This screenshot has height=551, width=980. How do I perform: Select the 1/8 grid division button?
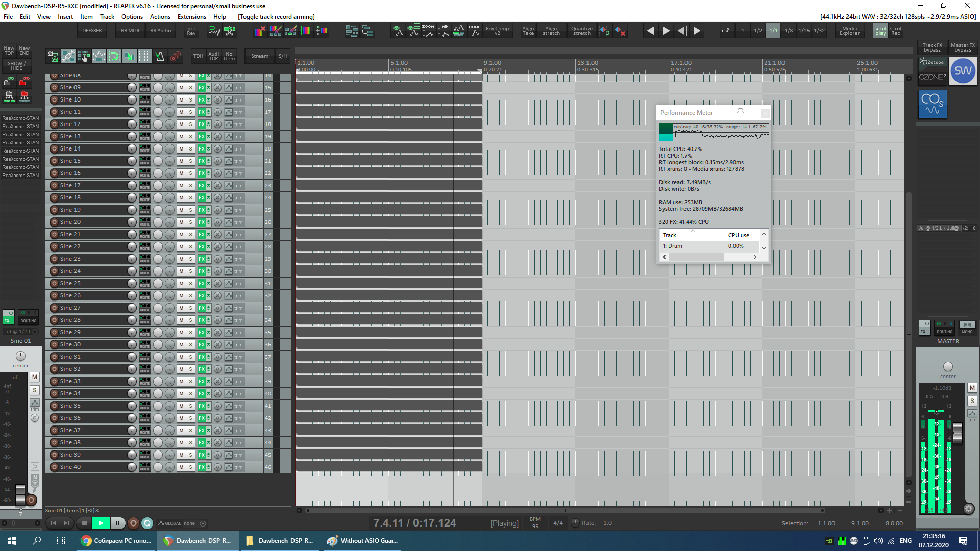(x=789, y=31)
